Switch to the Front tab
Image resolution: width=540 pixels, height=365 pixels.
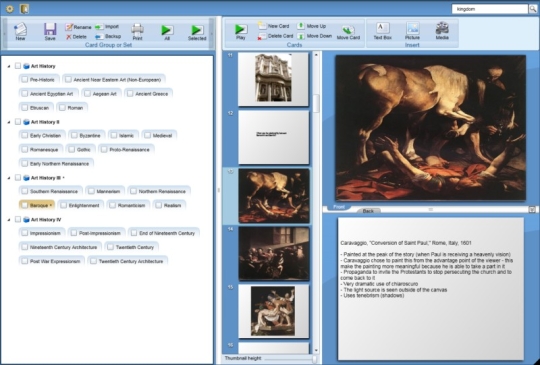click(339, 207)
